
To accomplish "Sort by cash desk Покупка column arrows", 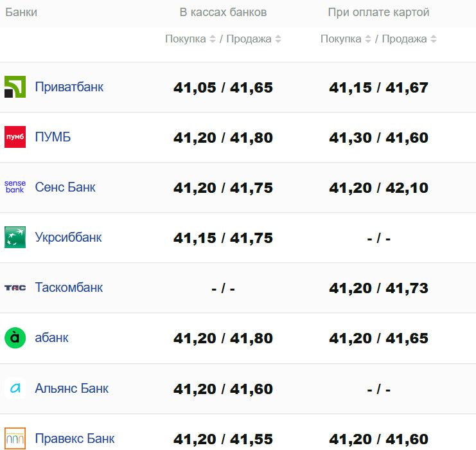I will point(212,39).
